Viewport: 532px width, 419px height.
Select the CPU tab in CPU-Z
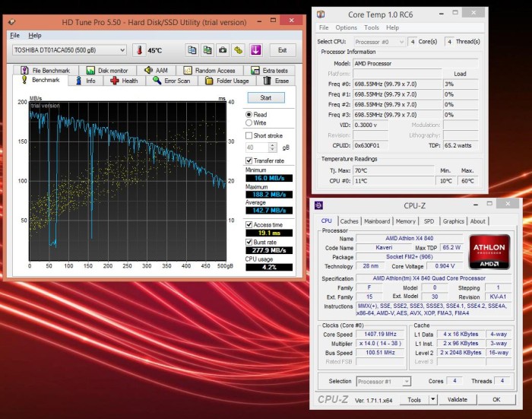pyautogui.click(x=326, y=221)
